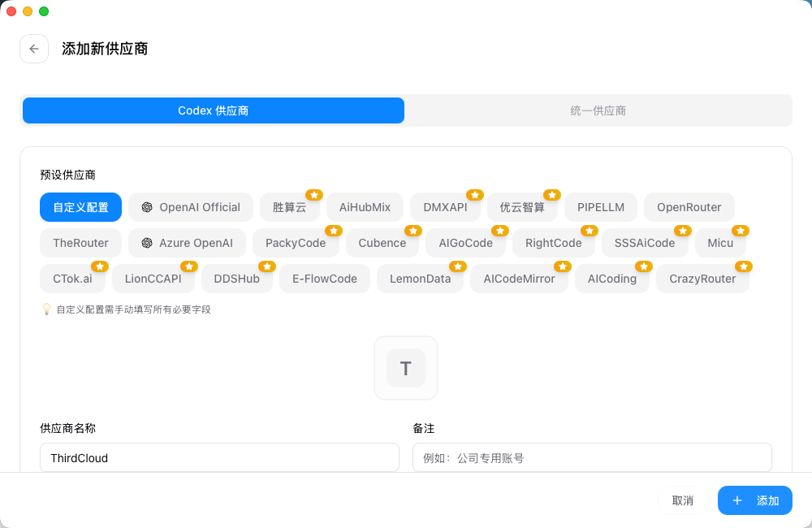This screenshot has width=812, height=528.
Task: Click the 取消 cancel button
Action: click(683, 500)
